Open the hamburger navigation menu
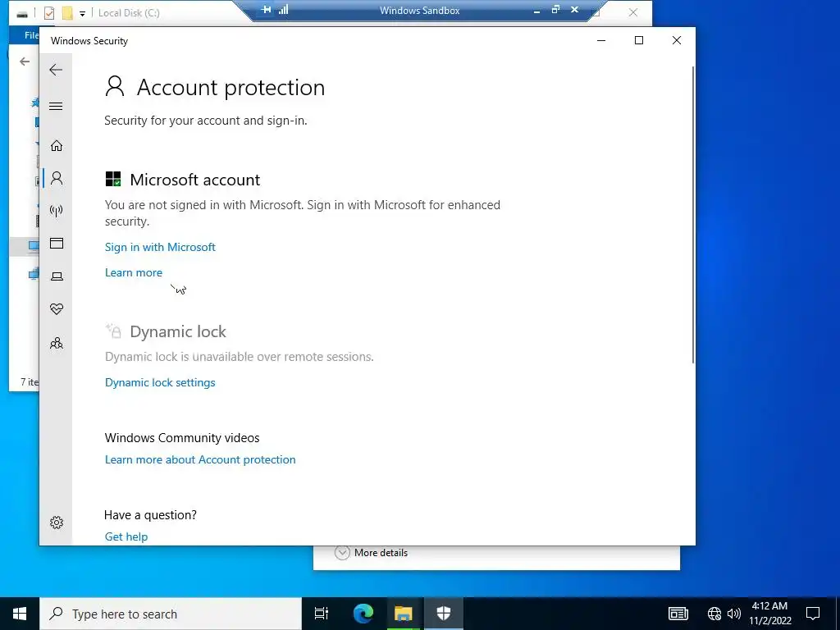 click(56, 106)
